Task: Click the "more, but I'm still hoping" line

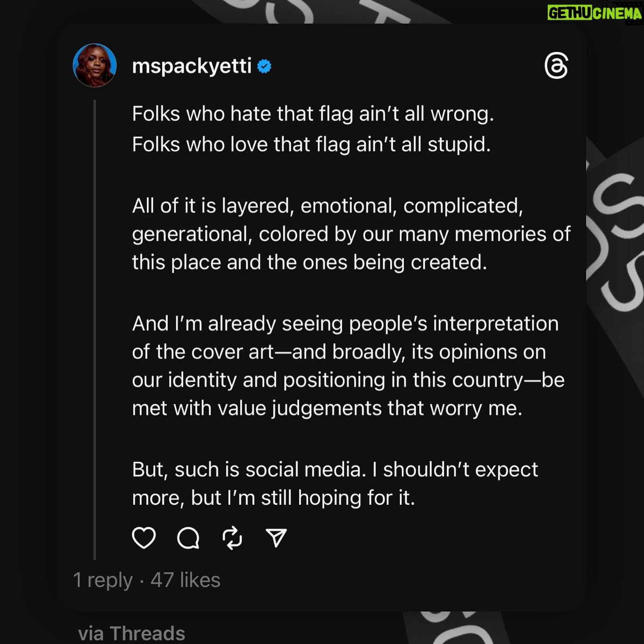Action: (273, 498)
